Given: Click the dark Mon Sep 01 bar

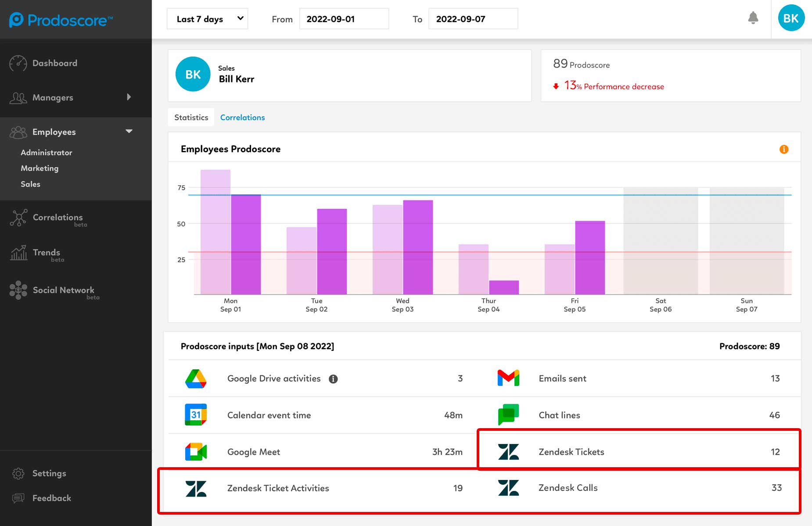Looking at the screenshot, I should coord(246,244).
